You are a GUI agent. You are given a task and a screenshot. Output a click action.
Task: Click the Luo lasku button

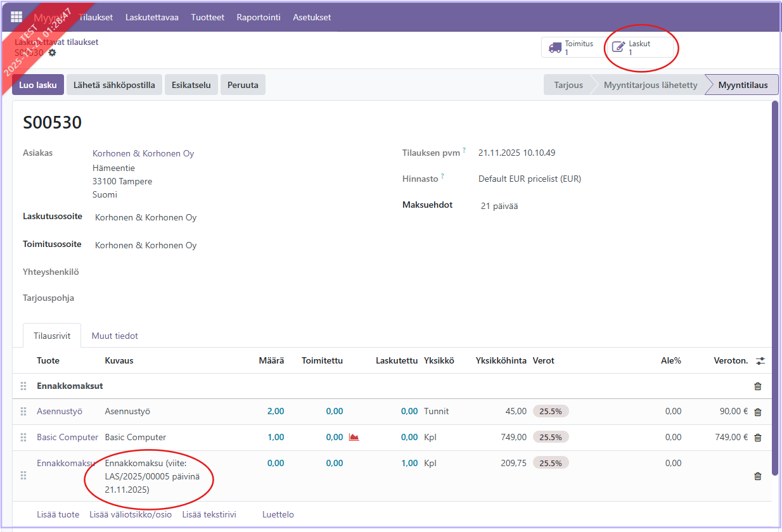point(38,85)
